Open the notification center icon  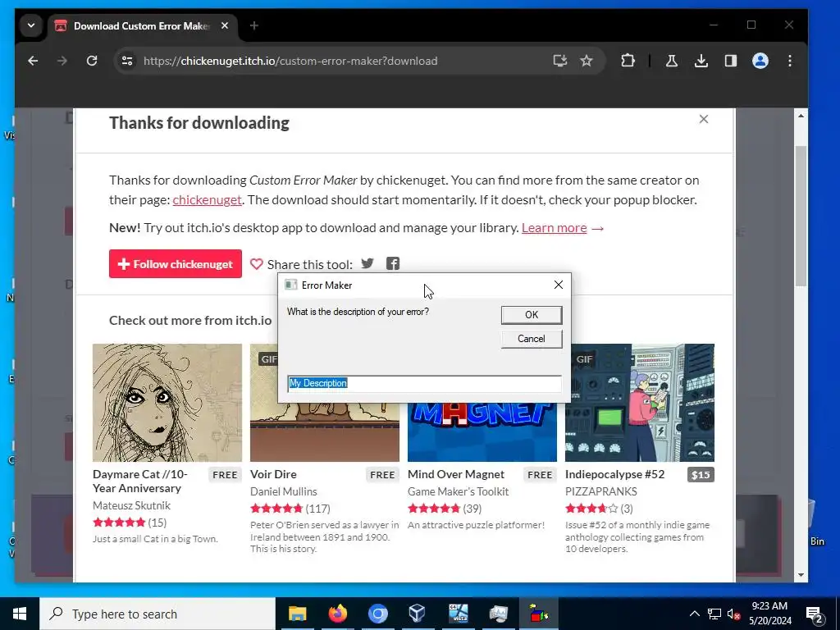click(x=815, y=614)
